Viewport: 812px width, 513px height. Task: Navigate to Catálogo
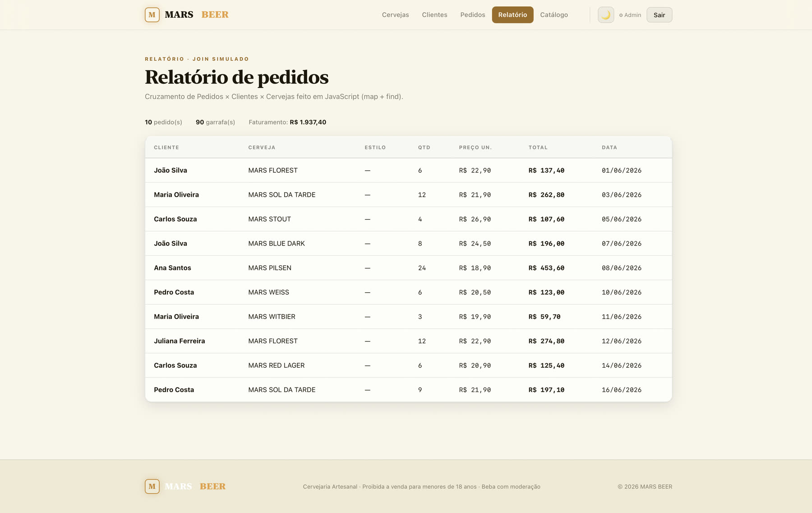[554, 15]
